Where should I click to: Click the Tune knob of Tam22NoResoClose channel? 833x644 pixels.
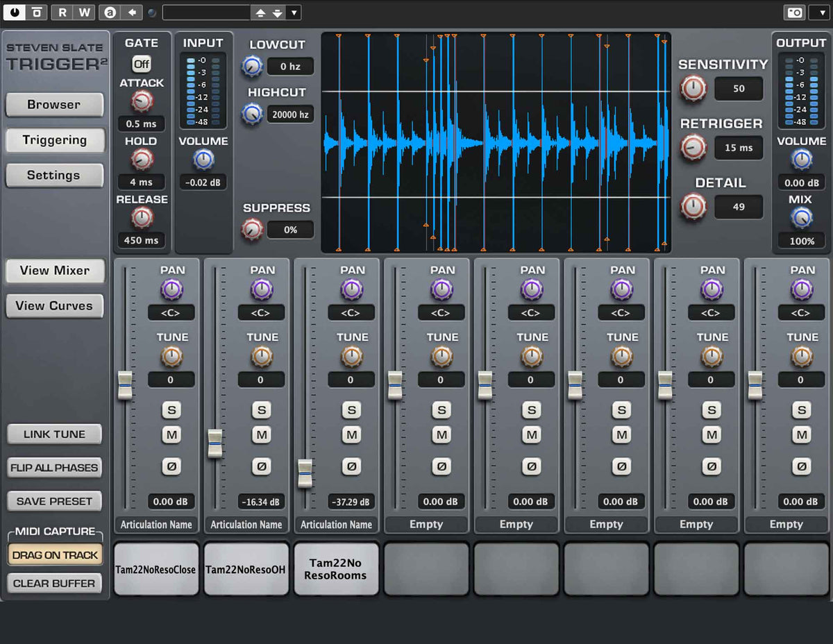click(171, 357)
